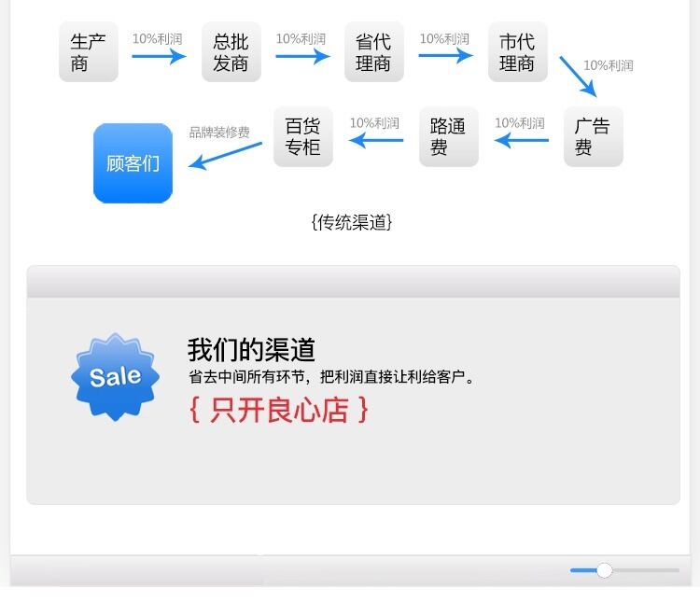The width and height of the screenshot is (700, 602).
Task: Click the 省代理商 box
Action: pos(374,52)
